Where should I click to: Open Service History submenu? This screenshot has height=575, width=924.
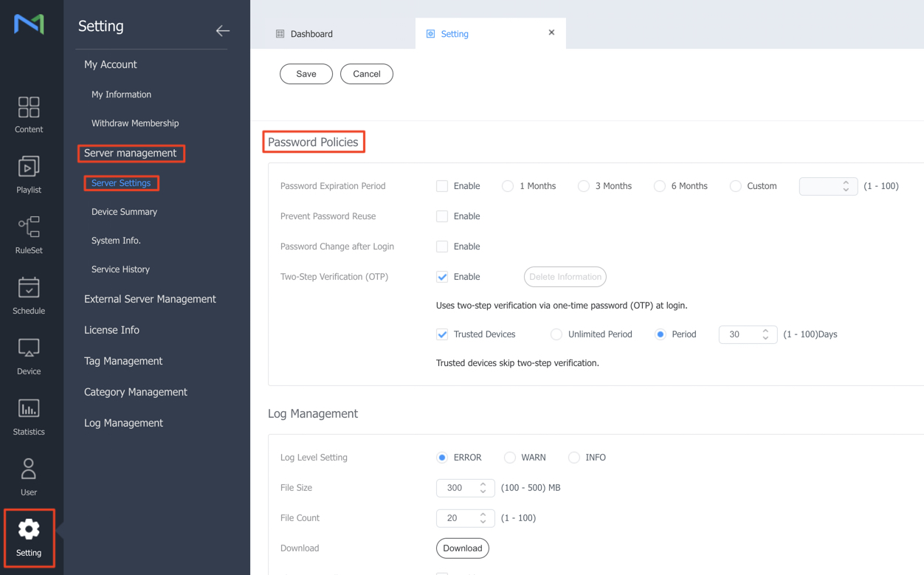[120, 269]
